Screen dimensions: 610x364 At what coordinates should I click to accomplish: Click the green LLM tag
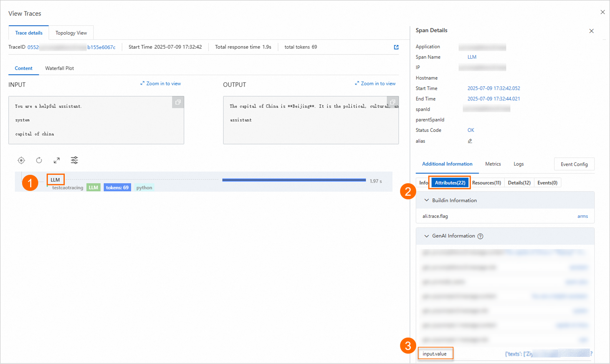coord(93,187)
